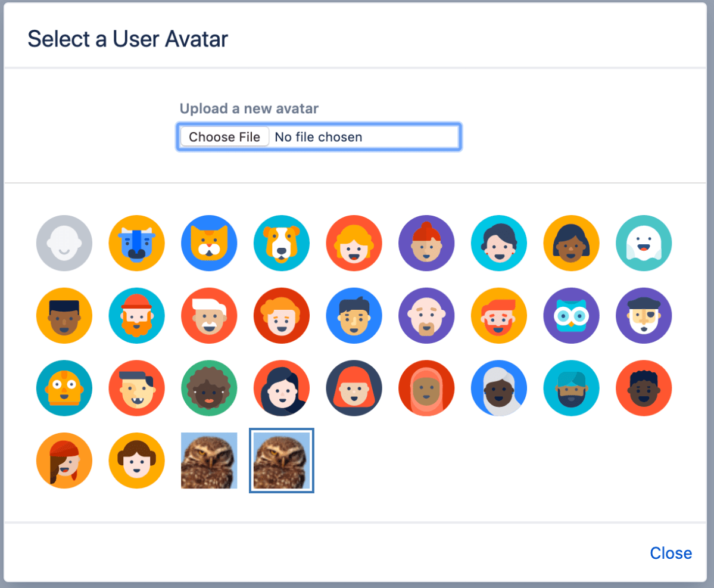Click the Choose File button

tap(224, 136)
